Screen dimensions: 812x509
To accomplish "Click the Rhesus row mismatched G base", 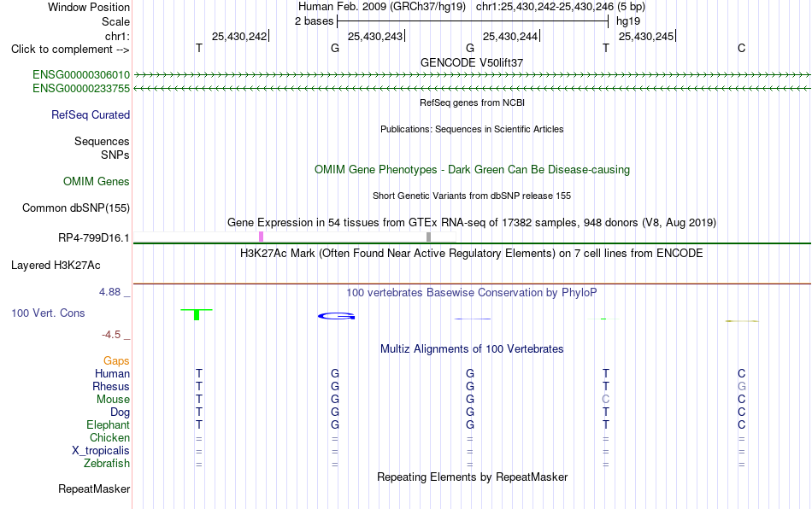I will [x=742, y=386].
